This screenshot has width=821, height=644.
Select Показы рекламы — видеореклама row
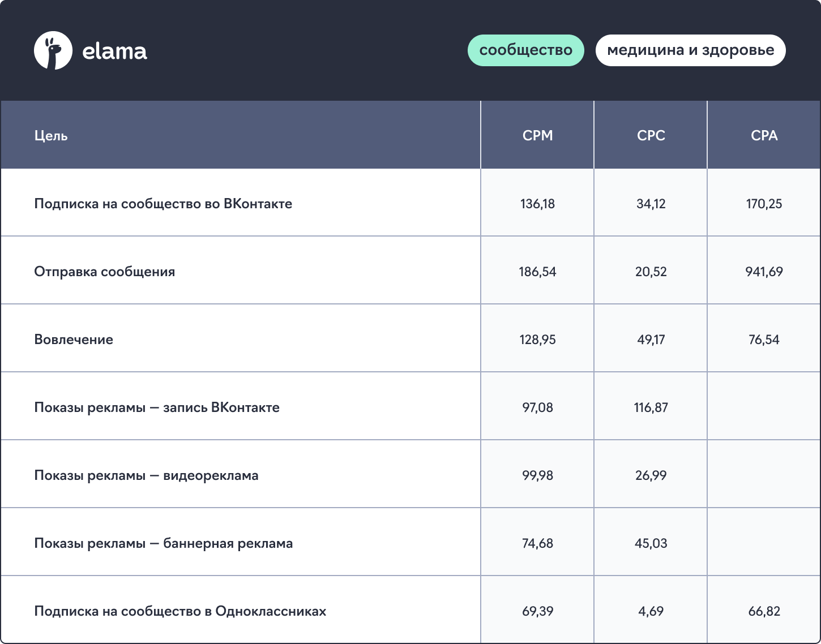click(x=411, y=474)
